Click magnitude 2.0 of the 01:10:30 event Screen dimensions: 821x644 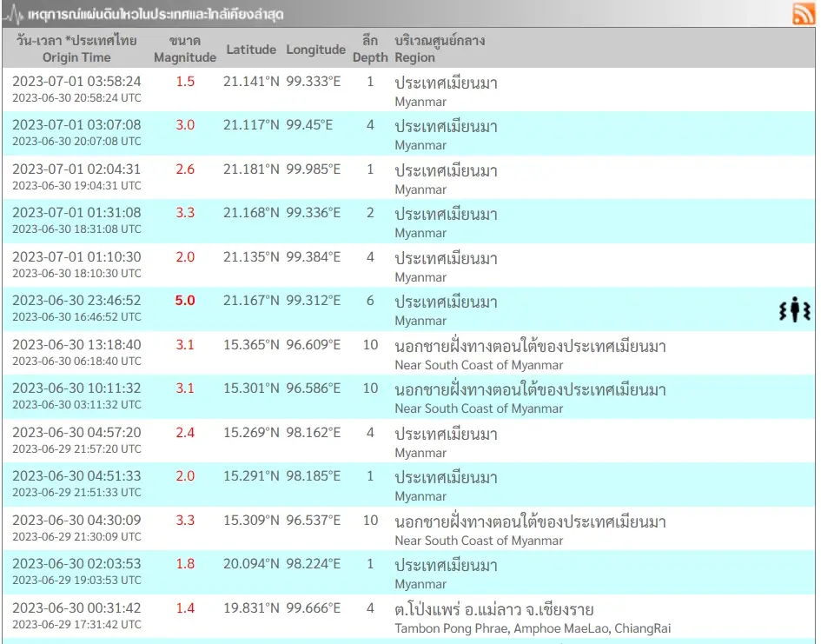coord(185,257)
